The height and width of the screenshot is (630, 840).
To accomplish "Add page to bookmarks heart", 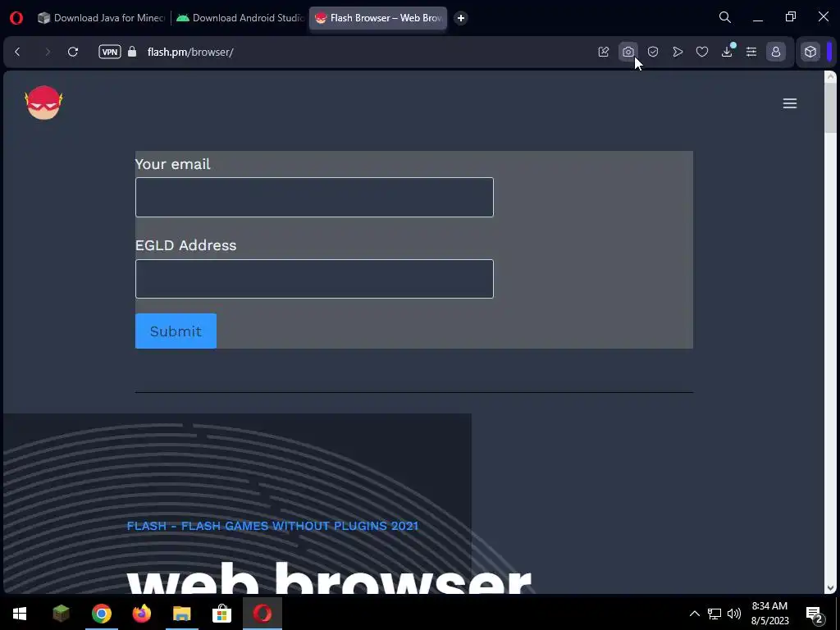I will pos(702,52).
